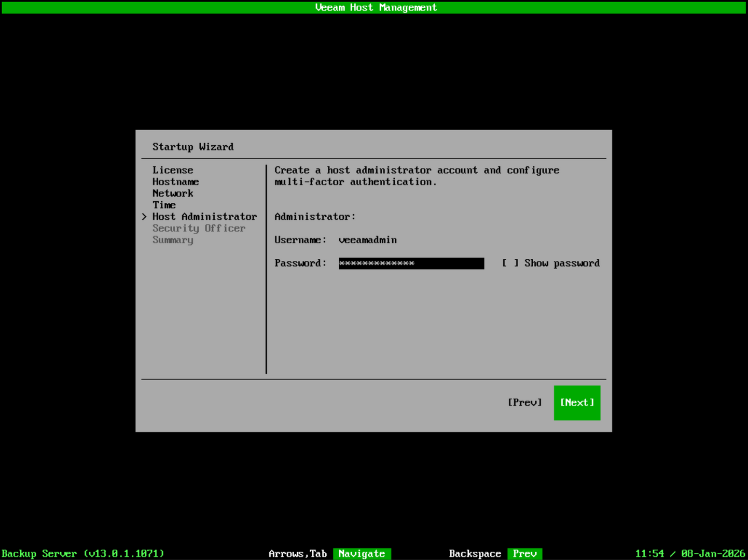This screenshot has width=748, height=560.
Task: Click the Navigate hint in bottom bar
Action: (362, 554)
